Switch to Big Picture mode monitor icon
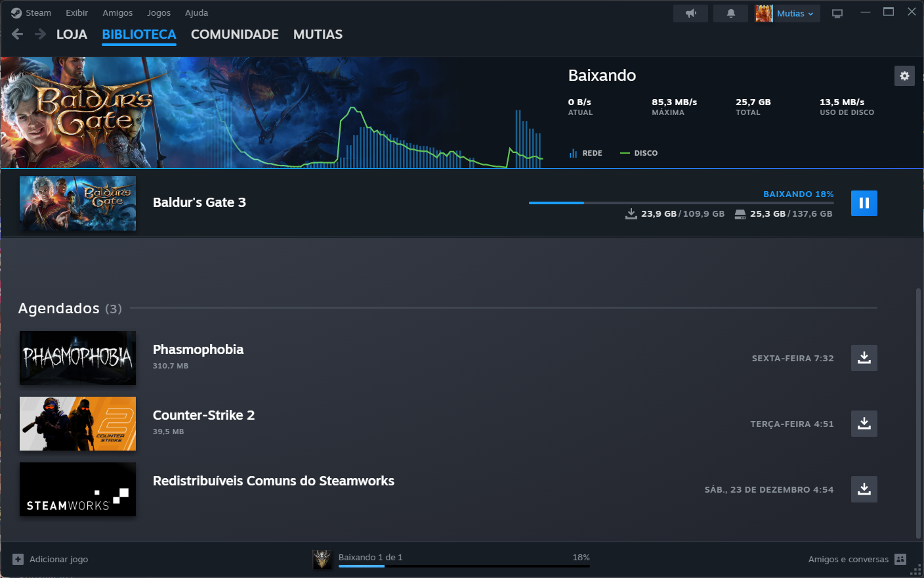Viewport: 924px width, 578px height. click(x=837, y=13)
